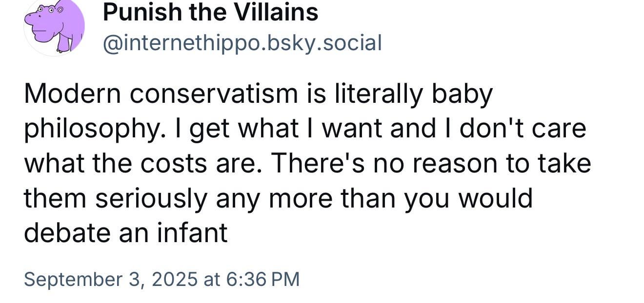Visit the @internethippo.bsky.social handle
Viewport: 644px width, 303px height.
point(242,43)
